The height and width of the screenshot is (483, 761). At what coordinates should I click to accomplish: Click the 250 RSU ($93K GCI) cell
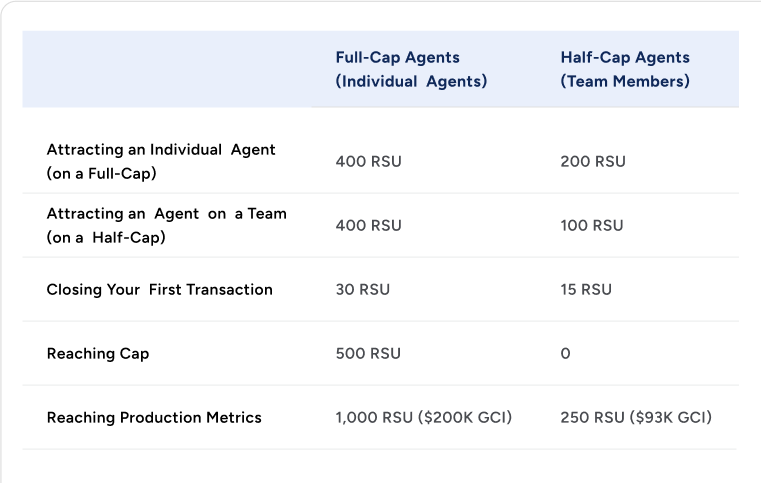[x=636, y=418]
